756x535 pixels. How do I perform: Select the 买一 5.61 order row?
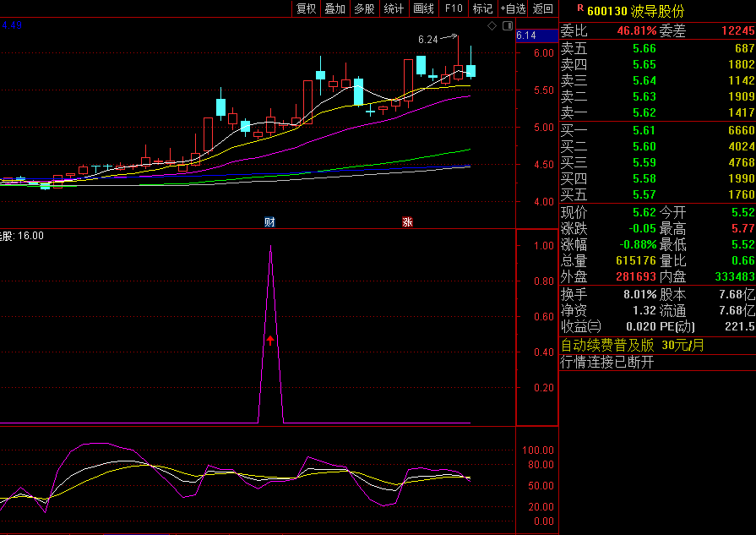coord(657,130)
